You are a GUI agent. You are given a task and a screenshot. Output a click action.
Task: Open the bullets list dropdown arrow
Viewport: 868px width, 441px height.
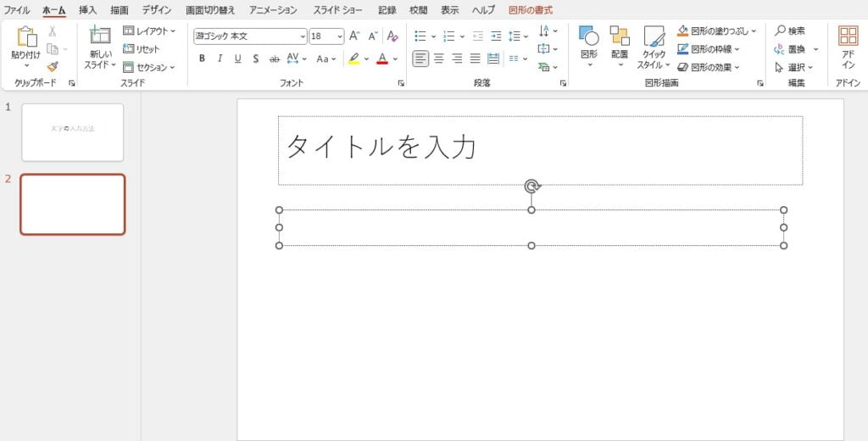point(433,36)
